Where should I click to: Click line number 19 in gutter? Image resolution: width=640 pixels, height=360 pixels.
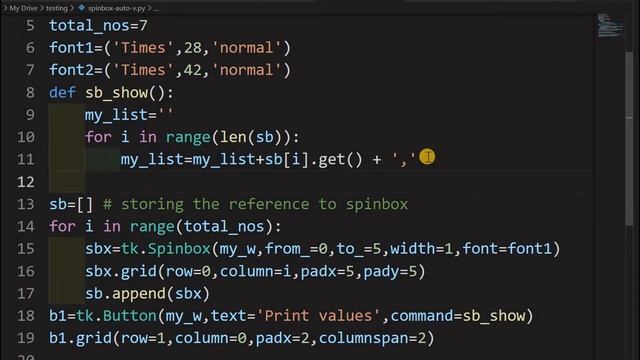(x=26, y=338)
